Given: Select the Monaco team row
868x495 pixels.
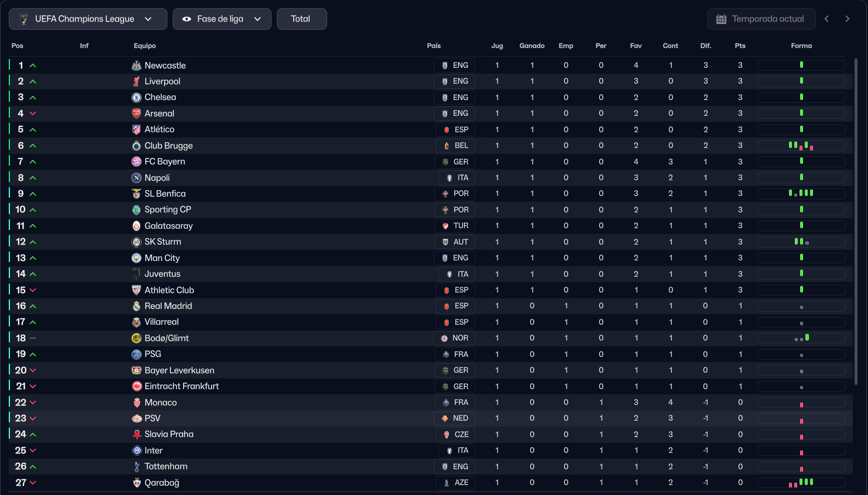Looking at the screenshot, I should pos(430,403).
